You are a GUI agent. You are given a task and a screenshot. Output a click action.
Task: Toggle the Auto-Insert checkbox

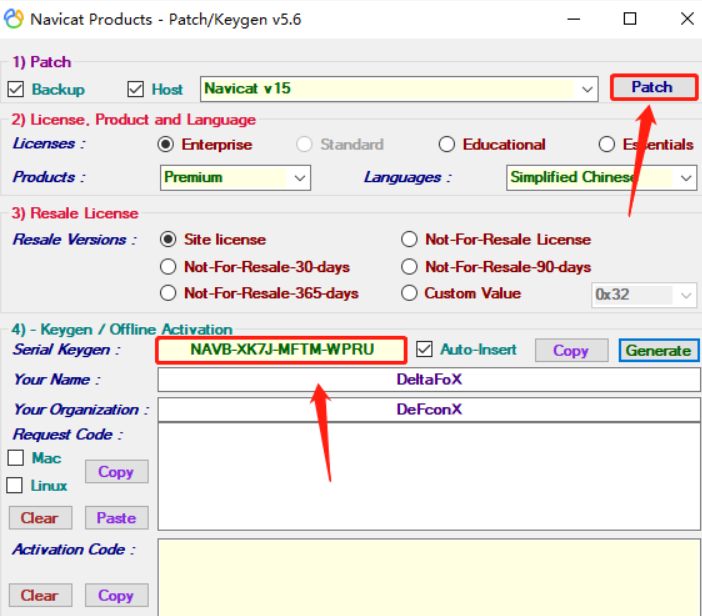(x=424, y=349)
